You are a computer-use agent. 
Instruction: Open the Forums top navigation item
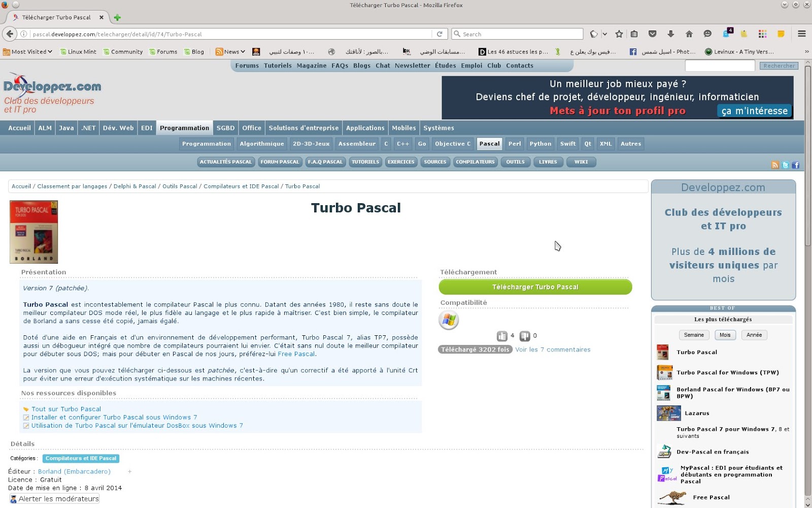click(247, 66)
